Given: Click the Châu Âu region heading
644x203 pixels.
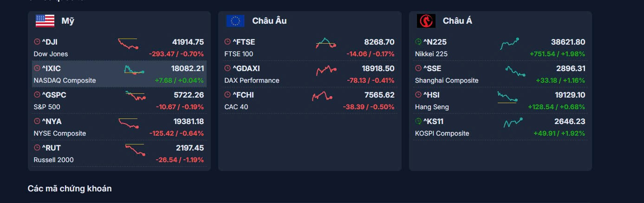Looking at the screenshot, I should [x=269, y=21].
